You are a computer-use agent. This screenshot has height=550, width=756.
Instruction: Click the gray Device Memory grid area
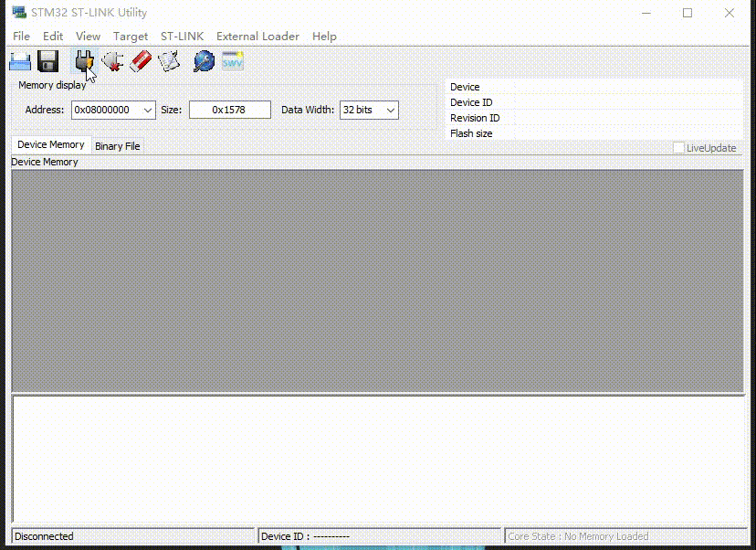(x=377, y=280)
